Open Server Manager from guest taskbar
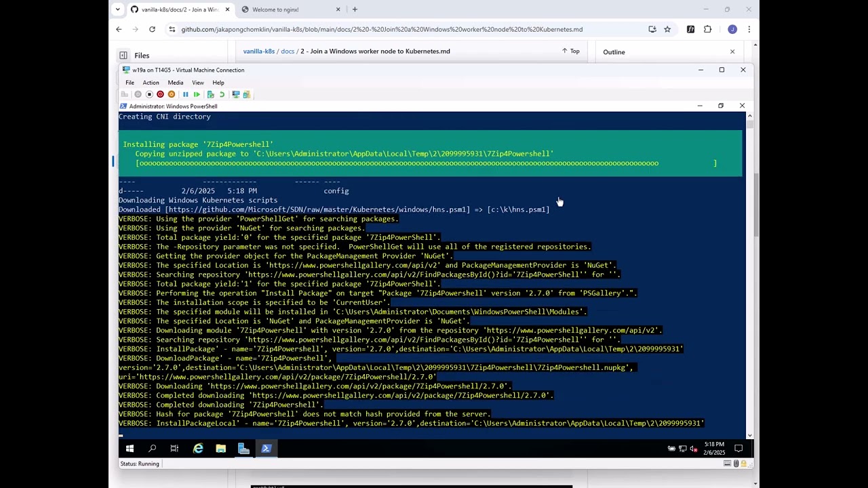The height and width of the screenshot is (488, 868). coord(243,449)
